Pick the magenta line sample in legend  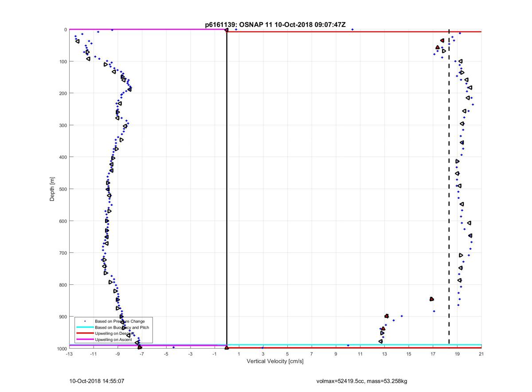coord(85,340)
